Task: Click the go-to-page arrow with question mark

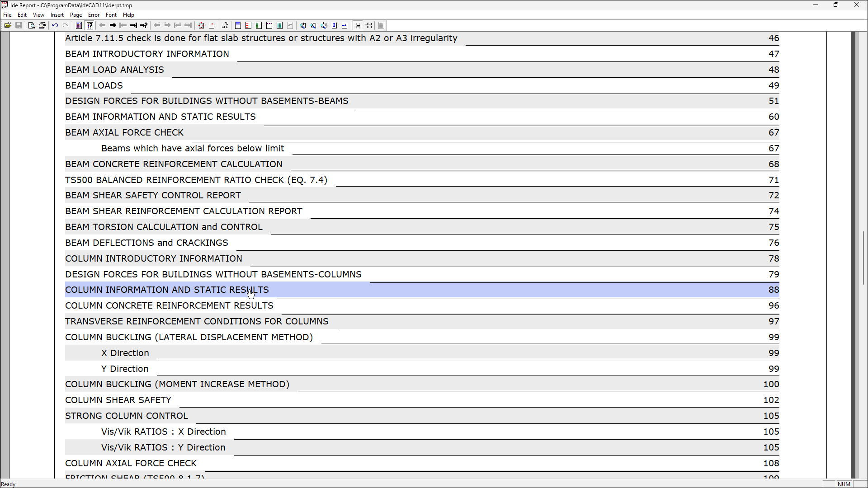Action: coord(144,25)
